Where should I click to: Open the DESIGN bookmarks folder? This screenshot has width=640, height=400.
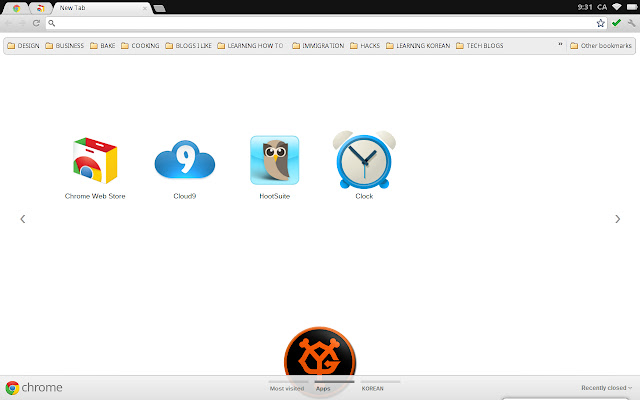pos(24,46)
